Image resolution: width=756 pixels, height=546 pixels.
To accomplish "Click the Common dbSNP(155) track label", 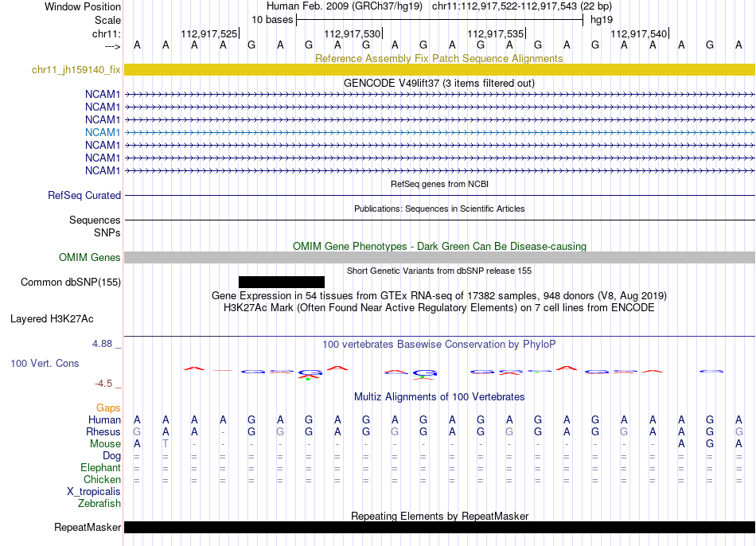I will coord(70,283).
